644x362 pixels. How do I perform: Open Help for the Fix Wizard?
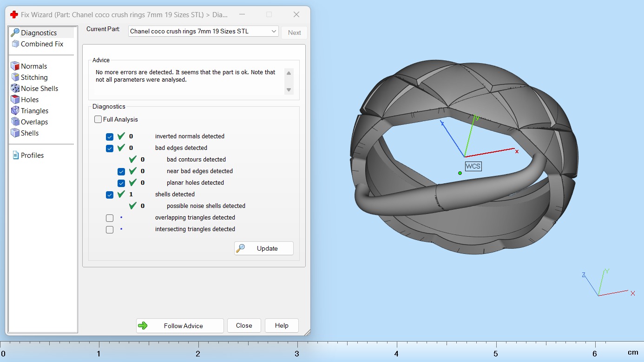click(x=282, y=326)
